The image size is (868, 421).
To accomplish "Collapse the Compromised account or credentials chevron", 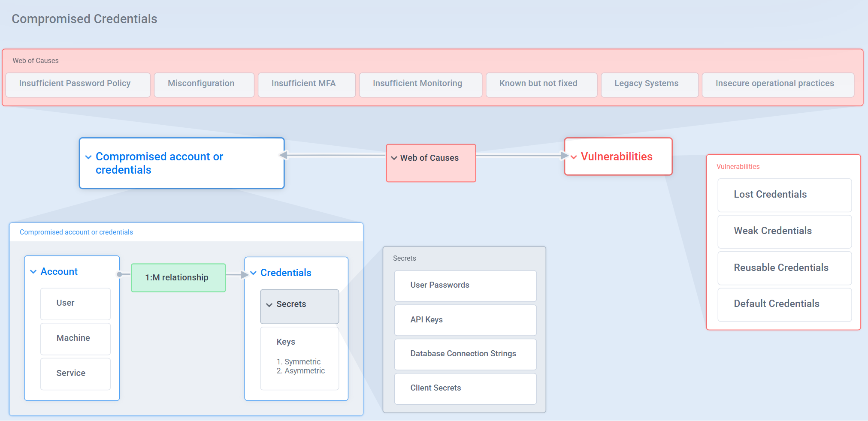I will (x=88, y=157).
